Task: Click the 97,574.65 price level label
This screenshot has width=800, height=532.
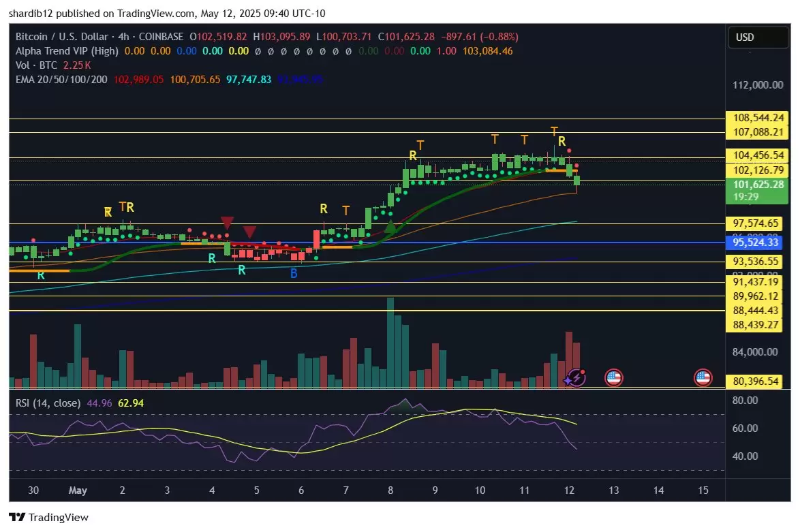Action: [755, 223]
